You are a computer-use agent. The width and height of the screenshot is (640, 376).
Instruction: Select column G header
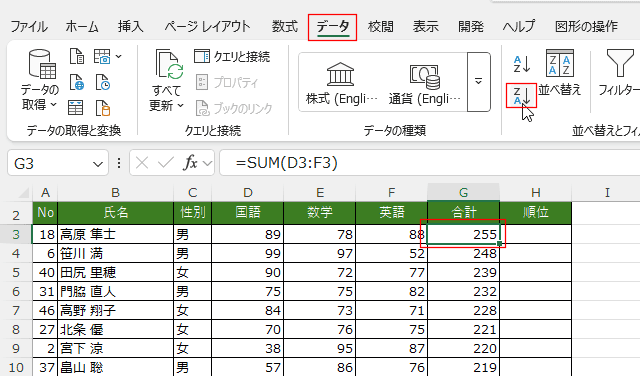click(x=463, y=192)
